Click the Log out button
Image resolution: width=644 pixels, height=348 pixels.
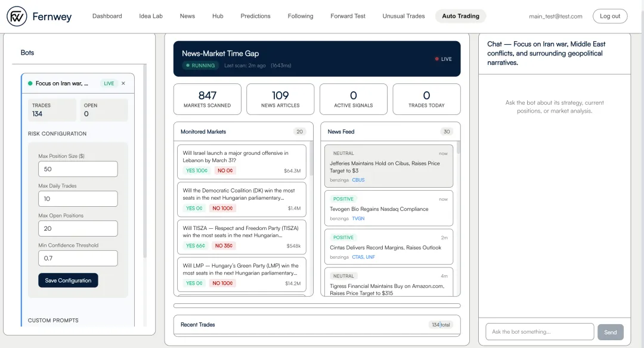(610, 16)
